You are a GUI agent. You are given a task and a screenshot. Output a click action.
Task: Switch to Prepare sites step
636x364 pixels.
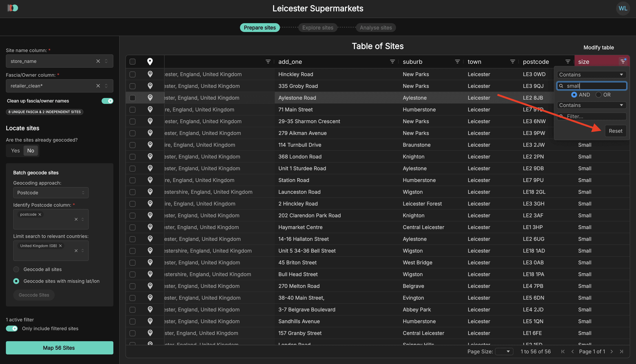point(260,28)
